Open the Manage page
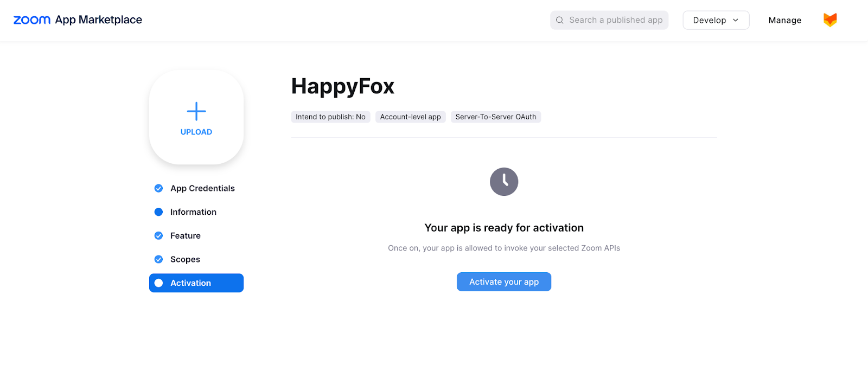Image resolution: width=868 pixels, height=371 pixels. click(x=785, y=20)
